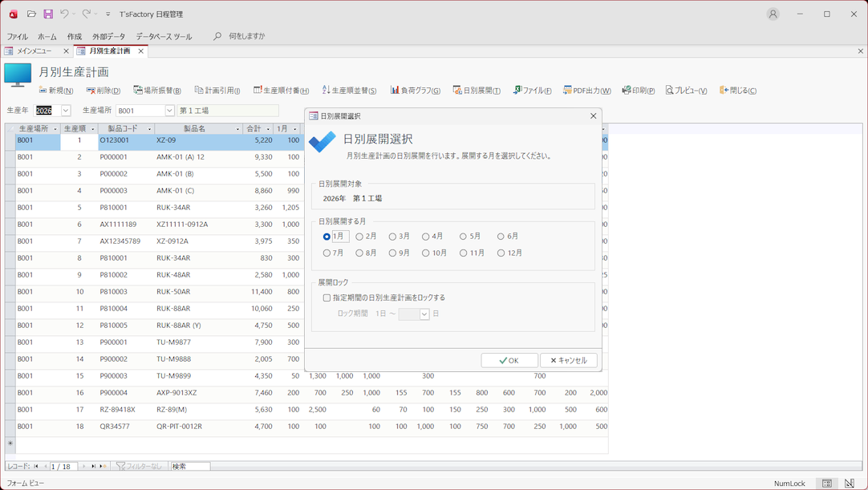Select the 3月 radio button

tap(392, 237)
